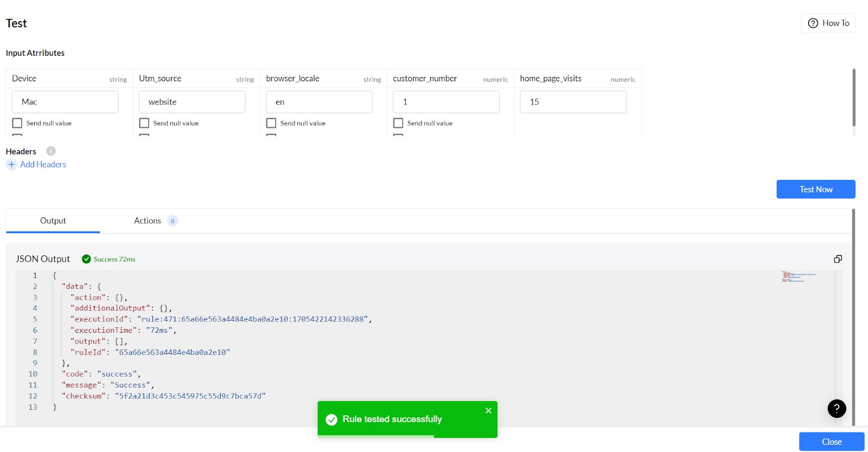Click the "output": [] line in JSON
Viewport: 868px width, 452px height.
tap(99, 341)
